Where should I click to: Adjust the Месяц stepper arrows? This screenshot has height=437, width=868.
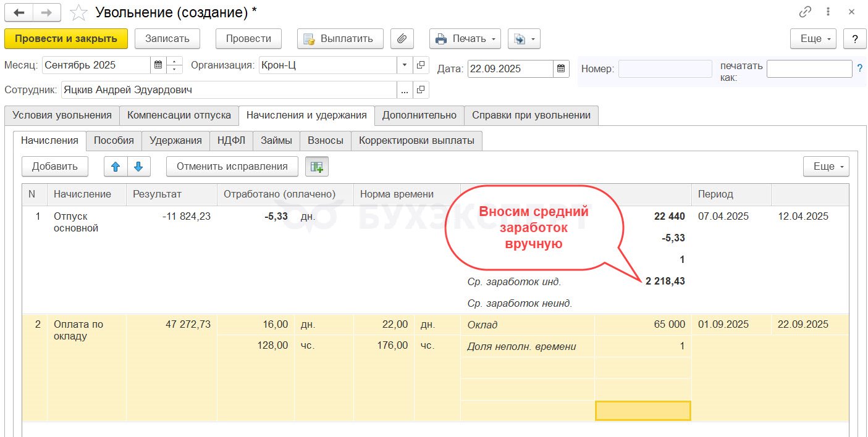pos(175,65)
